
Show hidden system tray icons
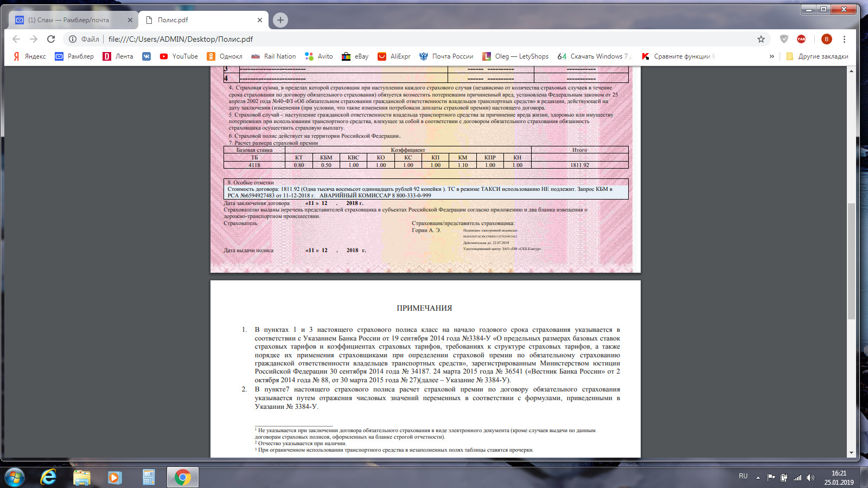(758, 478)
